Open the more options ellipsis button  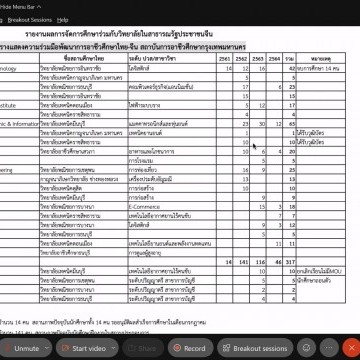pos(329,348)
